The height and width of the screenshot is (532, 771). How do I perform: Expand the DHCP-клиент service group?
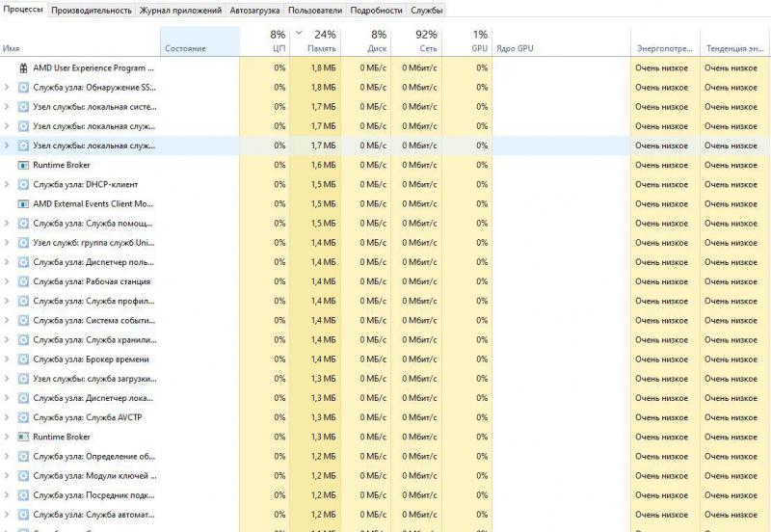tap(8, 184)
